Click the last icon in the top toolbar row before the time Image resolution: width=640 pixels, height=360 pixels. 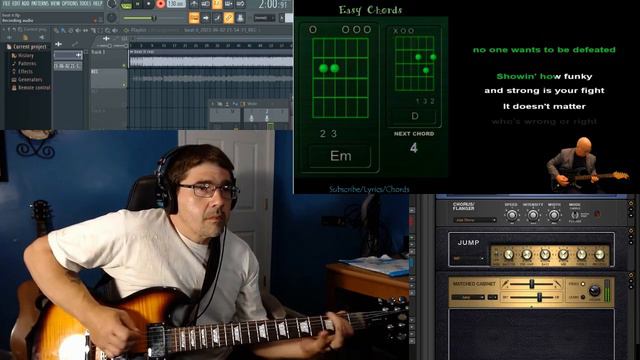240,4
